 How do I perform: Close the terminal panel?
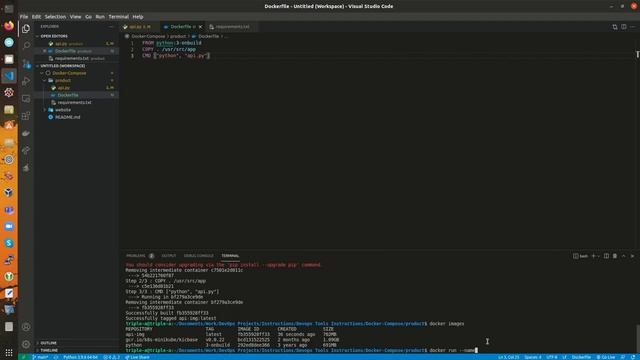pyautogui.click(x=633, y=256)
